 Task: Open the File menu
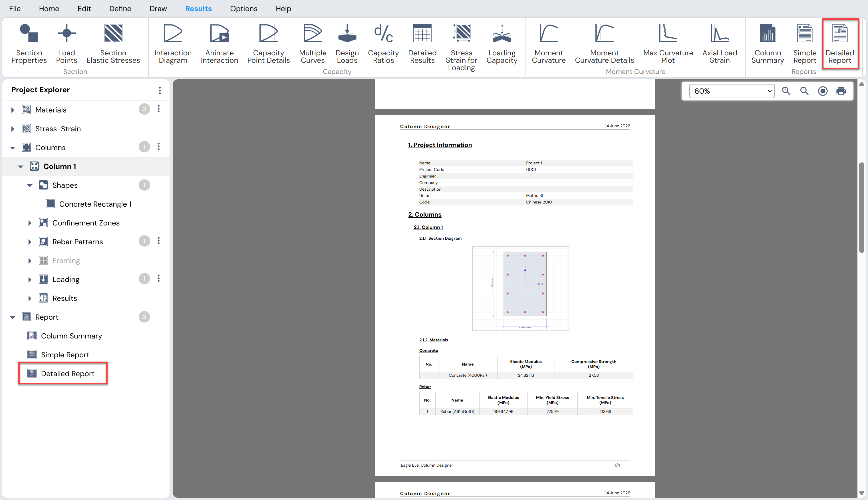tap(15, 9)
